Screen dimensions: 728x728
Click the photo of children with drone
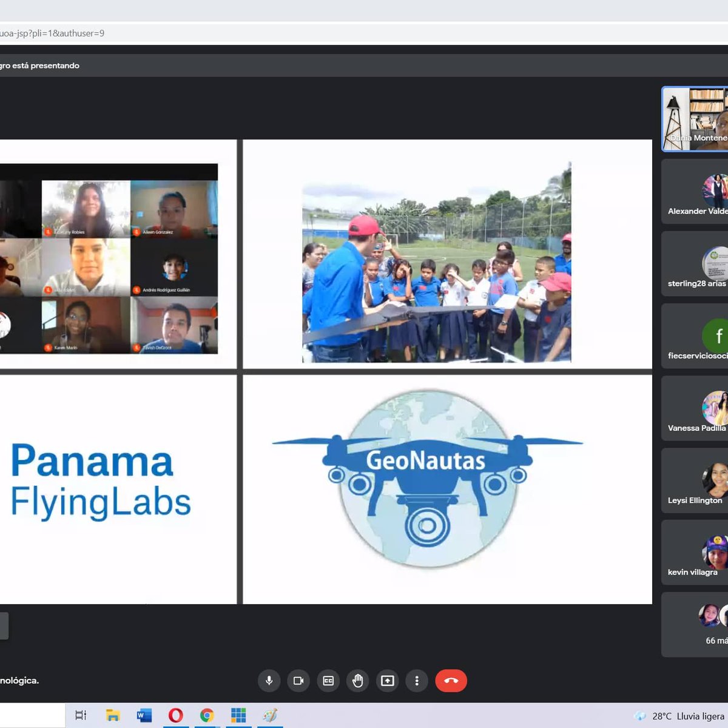(x=437, y=262)
